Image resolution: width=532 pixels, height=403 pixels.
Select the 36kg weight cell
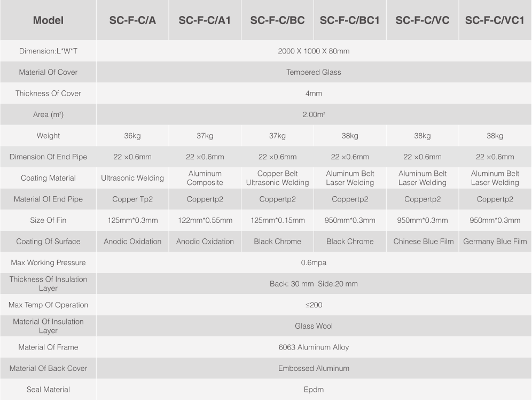click(132, 135)
